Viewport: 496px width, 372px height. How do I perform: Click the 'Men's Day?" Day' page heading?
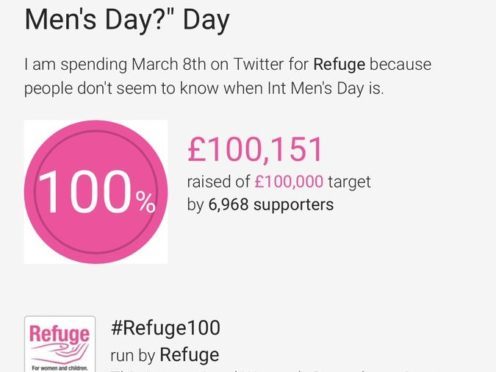click(127, 19)
